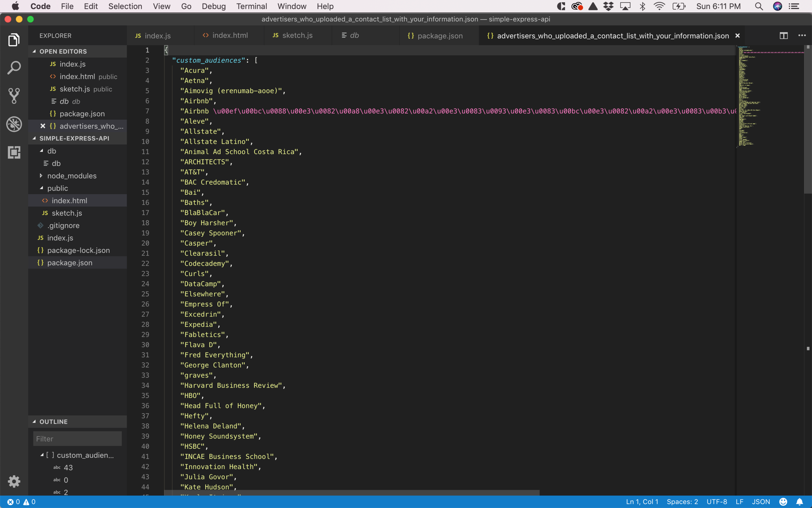812x508 pixels.
Task: Split the editor to the right
Action: 783,36
